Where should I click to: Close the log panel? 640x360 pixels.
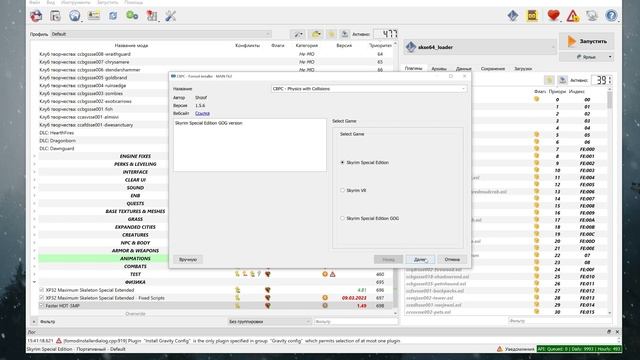pos(617,332)
